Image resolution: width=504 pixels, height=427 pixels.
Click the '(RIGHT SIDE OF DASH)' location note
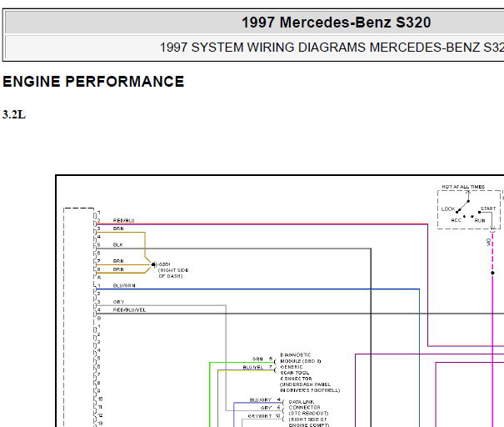coord(173,274)
